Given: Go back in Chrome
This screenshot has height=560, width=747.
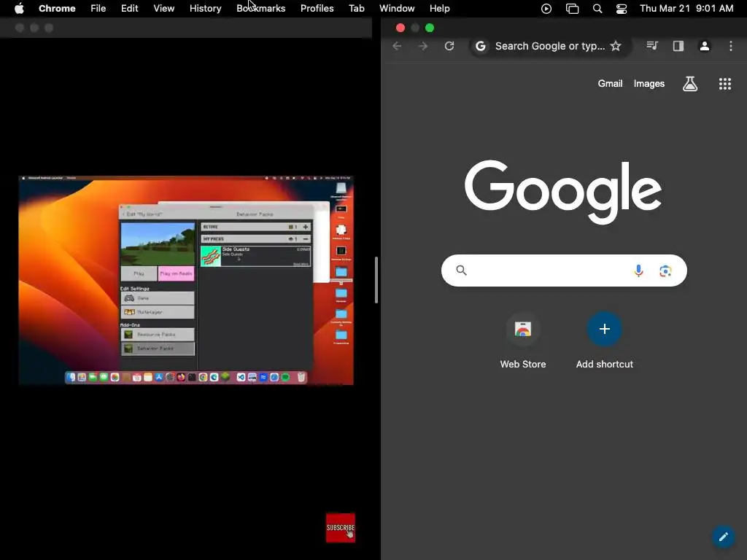Looking at the screenshot, I should point(397,46).
